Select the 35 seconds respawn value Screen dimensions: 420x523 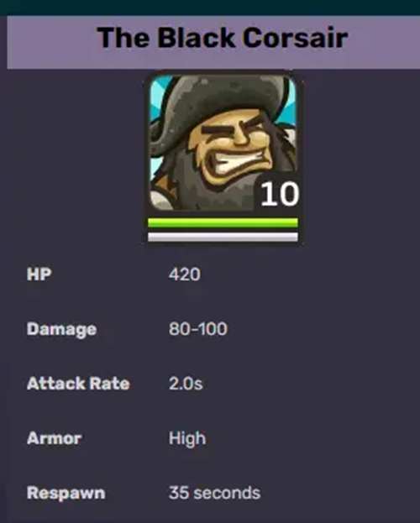(x=214, y=493)
